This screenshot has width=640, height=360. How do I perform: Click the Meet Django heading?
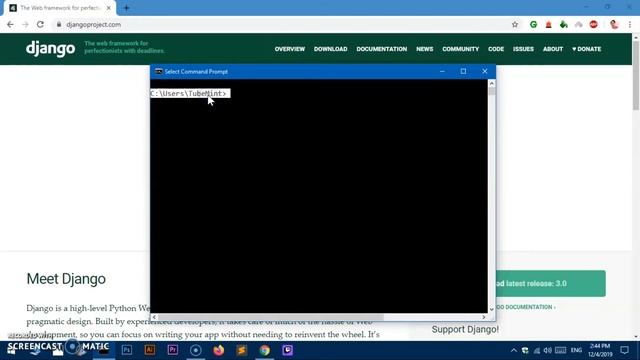[x=66, y=279]
